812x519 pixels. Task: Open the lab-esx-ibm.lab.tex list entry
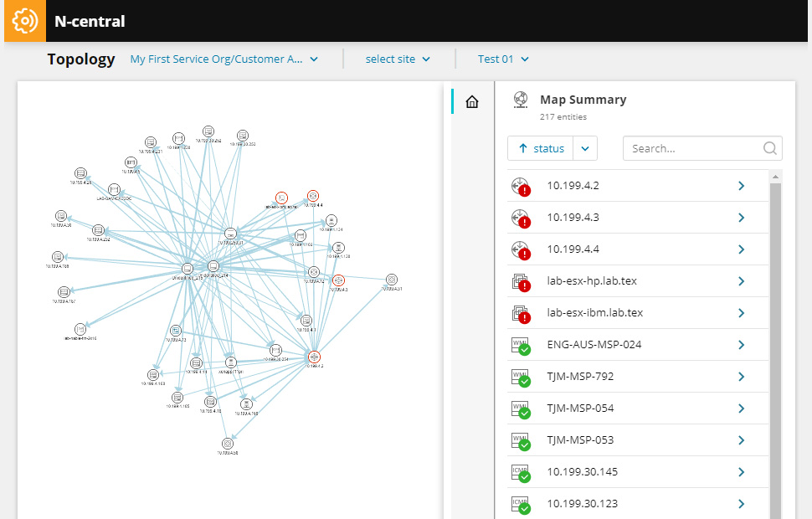click(x=638, y=313)
